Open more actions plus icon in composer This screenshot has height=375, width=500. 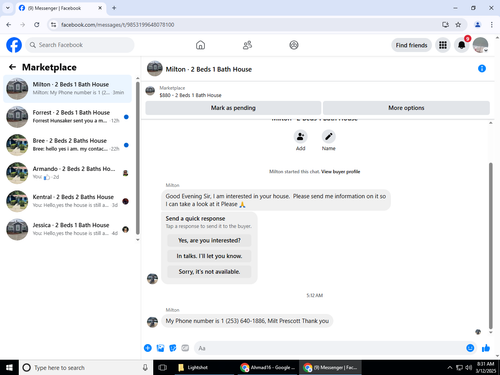point(148,348)
